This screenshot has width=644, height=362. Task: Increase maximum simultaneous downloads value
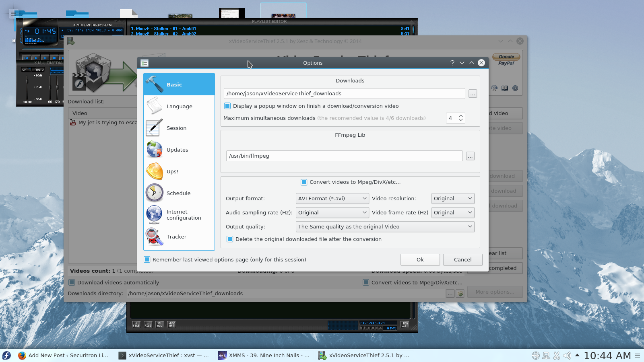[461, 116]
